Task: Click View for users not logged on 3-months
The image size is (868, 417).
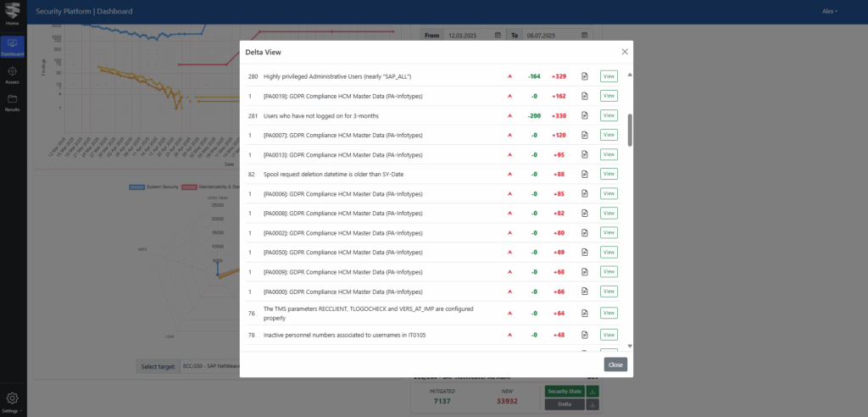Action: (609, 115)
